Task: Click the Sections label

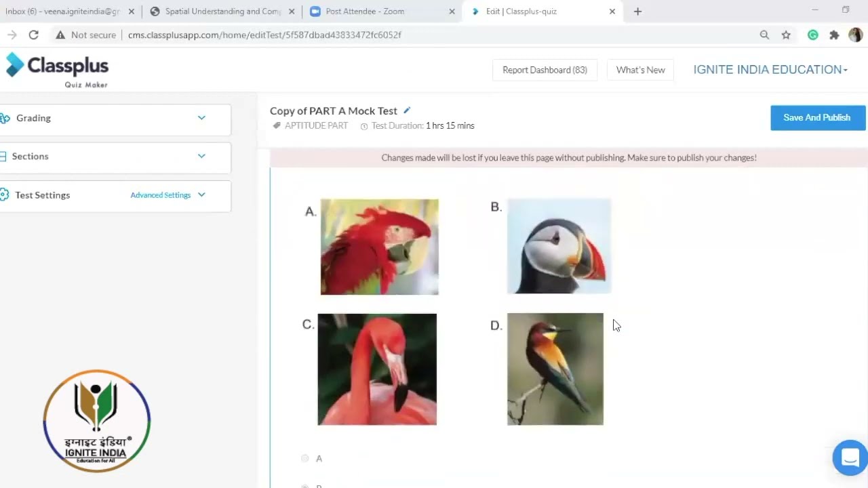Action: click(x=31, y=157)
